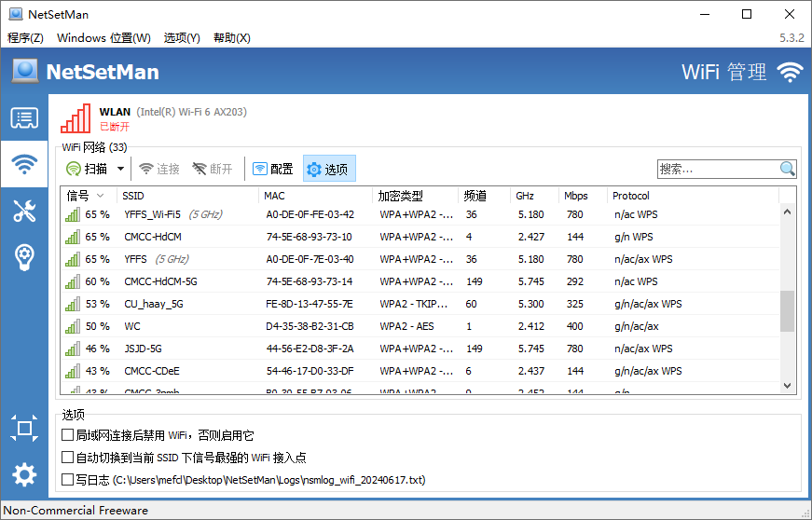Open the lightbulb tips sidebar icon

coord(24,257)
